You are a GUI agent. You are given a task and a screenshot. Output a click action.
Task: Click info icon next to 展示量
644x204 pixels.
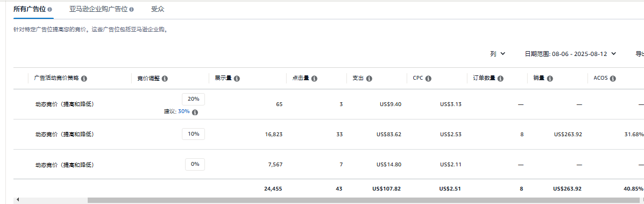(x=237, y=79)
